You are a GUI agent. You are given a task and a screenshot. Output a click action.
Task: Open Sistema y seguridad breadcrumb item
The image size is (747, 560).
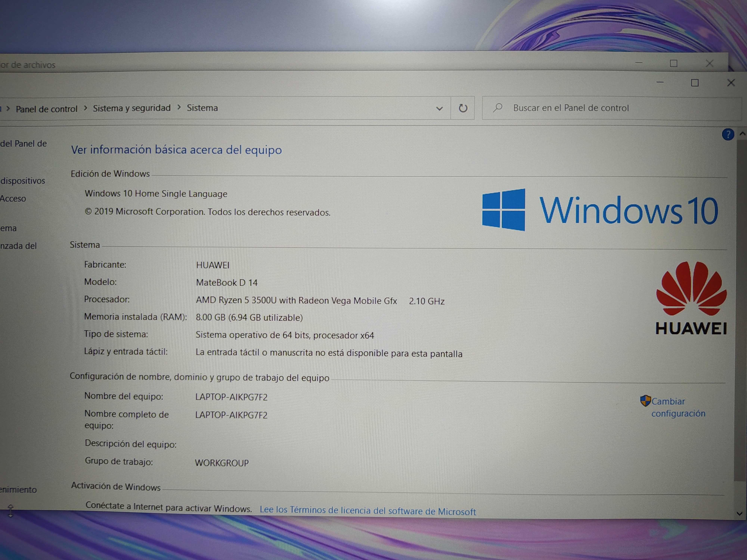(x=132, y=108)
